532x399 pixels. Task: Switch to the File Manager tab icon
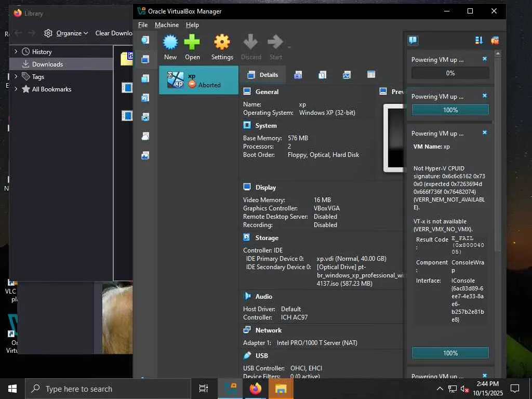pyautogui.click(x=371, y=74)
